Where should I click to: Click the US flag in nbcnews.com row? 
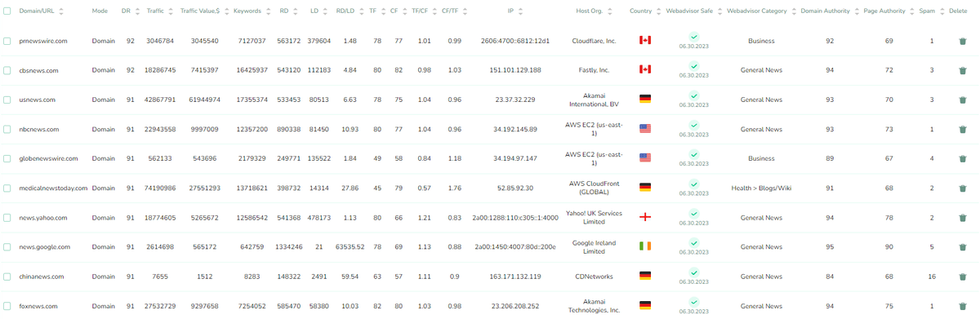[645, 129]
